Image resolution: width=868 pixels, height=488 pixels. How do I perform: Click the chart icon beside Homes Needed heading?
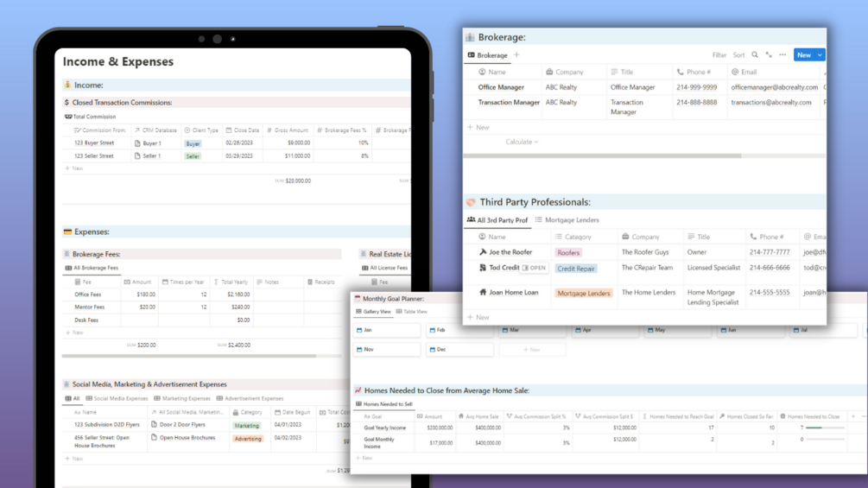(x=358, y=390)
